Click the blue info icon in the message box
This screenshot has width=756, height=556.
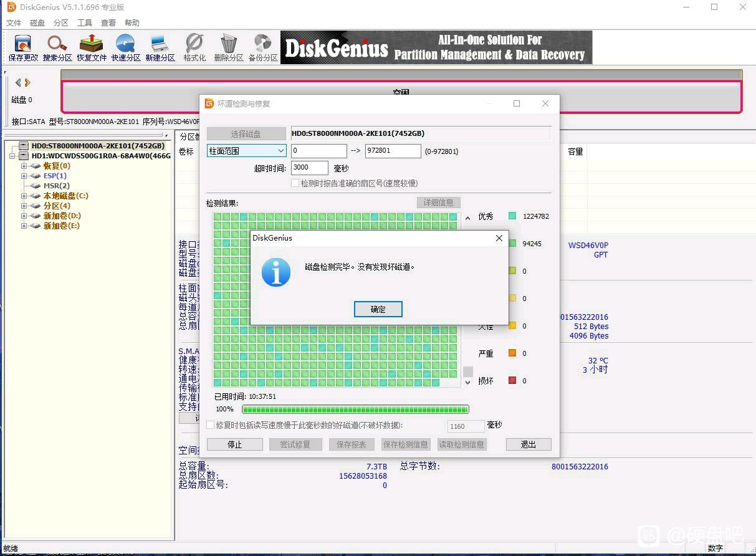pos(276,272)
